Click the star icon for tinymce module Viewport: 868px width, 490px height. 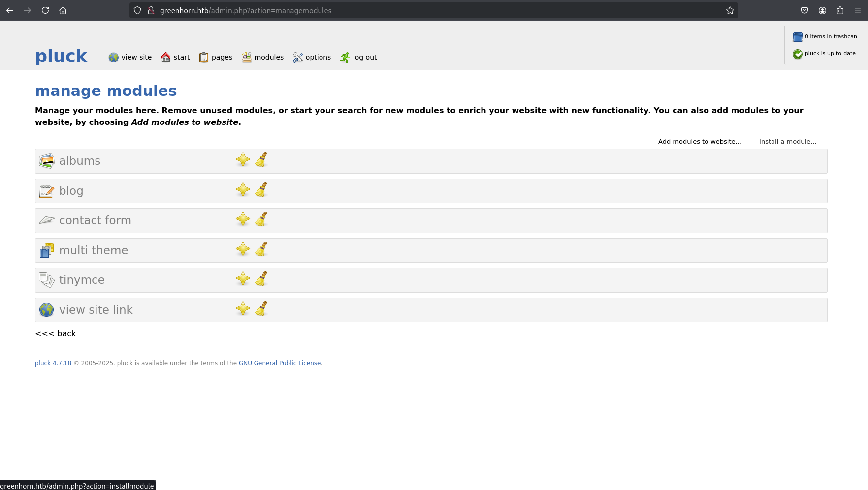243,279
